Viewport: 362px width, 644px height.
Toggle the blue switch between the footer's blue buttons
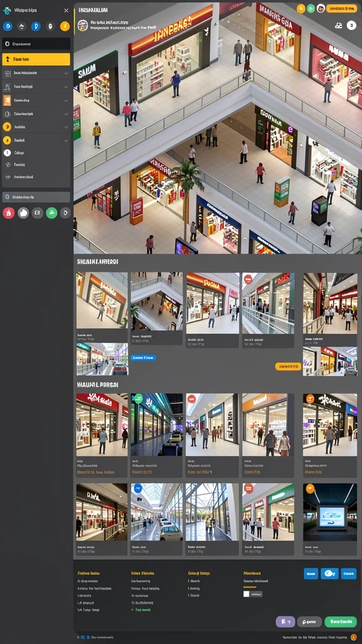pyautogui.click(x=329, y=574)
